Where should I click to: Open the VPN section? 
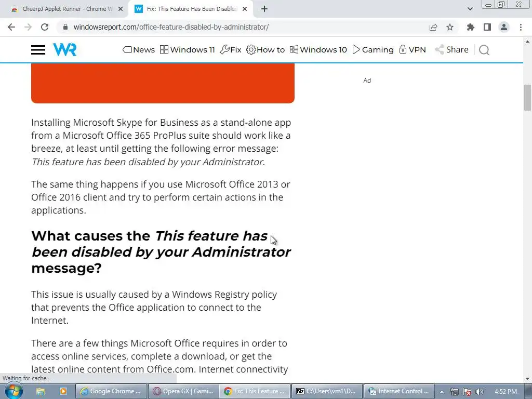412,50
